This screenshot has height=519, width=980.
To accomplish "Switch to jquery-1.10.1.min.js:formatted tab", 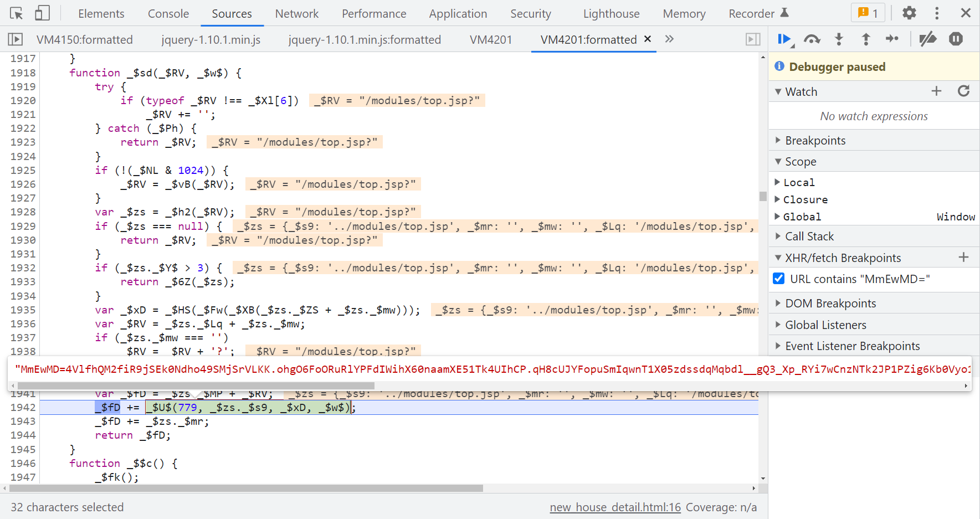I will 365,39.
